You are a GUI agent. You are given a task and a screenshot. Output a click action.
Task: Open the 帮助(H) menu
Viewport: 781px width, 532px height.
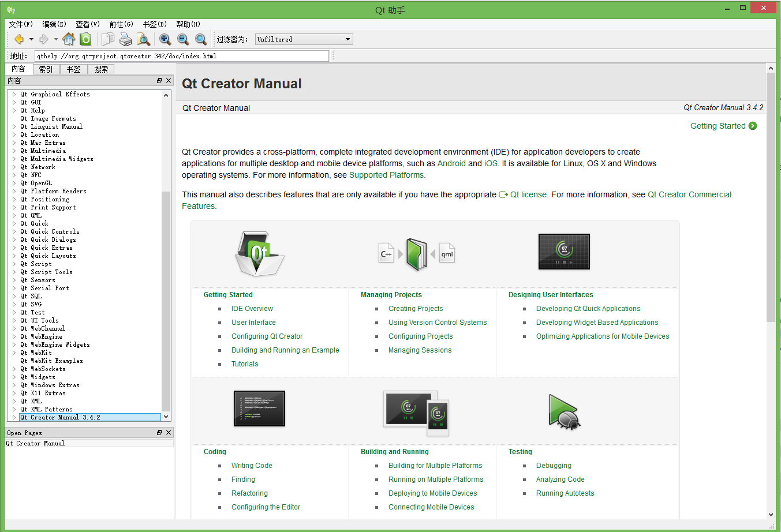pos(188,24)
